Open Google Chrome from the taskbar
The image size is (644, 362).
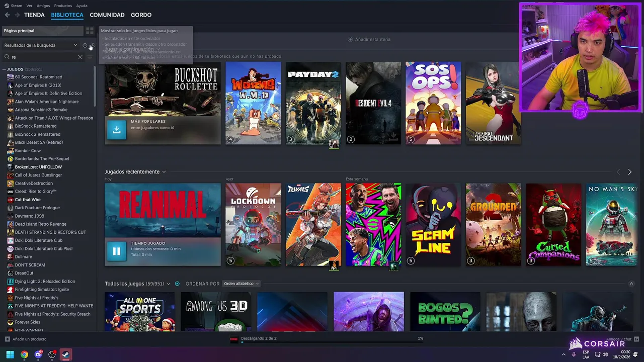(24, 355)
